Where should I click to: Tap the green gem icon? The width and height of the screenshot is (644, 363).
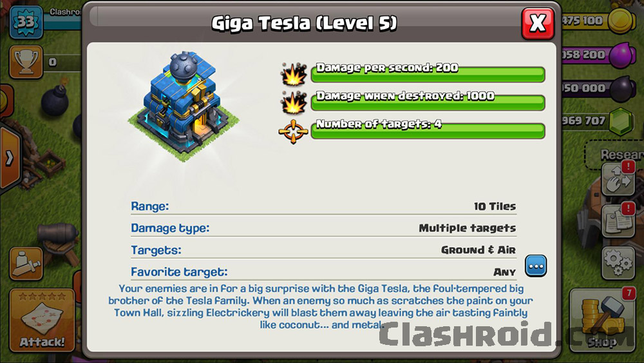point(621,122)
